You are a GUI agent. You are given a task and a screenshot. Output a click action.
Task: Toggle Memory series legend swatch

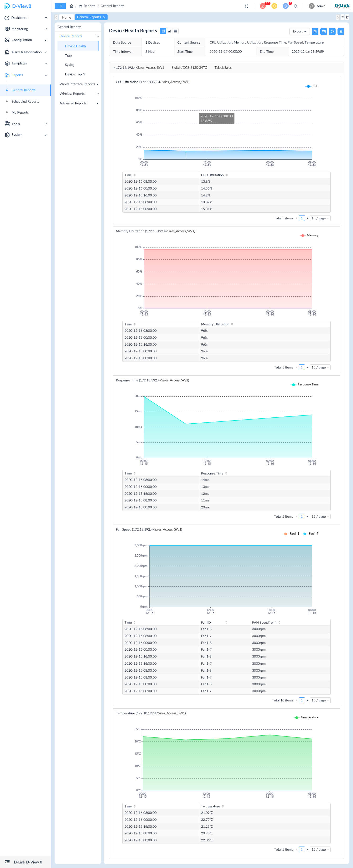coord(302,236)
